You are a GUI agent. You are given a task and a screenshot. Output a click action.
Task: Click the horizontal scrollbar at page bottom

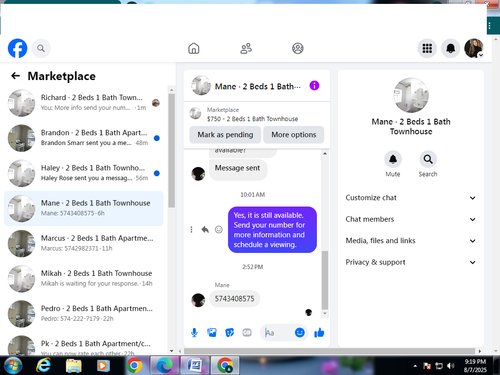329,351
